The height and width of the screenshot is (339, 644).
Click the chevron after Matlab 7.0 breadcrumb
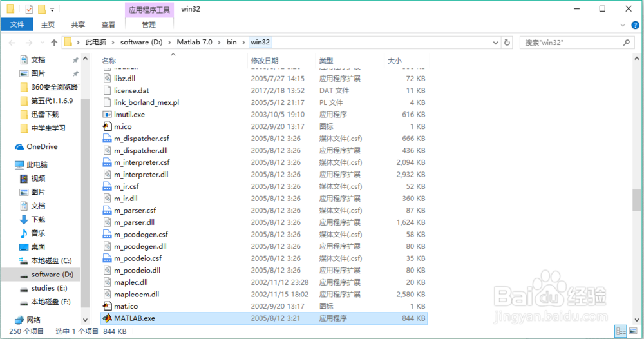tap(219, 43)
